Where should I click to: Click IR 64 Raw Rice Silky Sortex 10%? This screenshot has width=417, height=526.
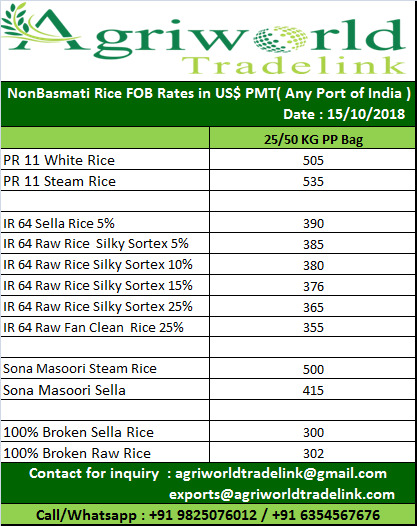click(x=98, y=265)
